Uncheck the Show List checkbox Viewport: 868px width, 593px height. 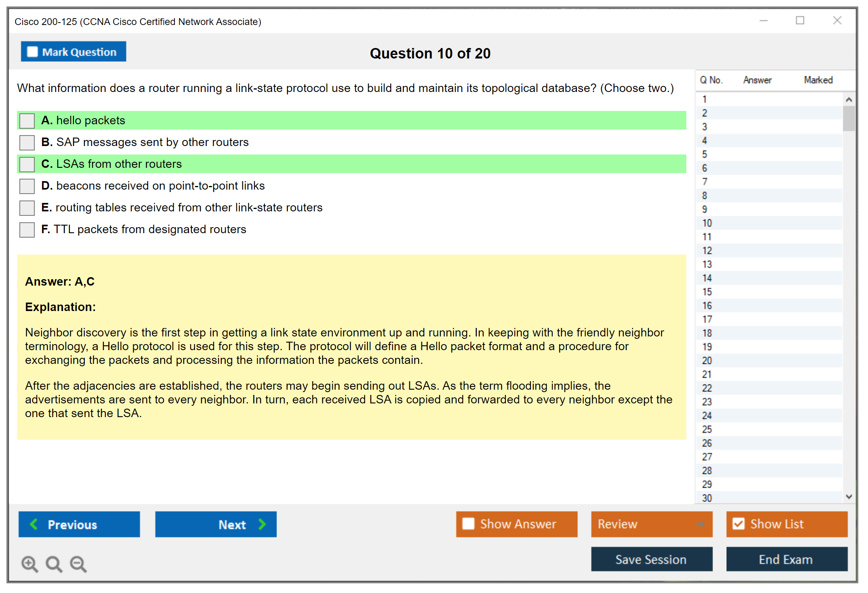pyautogui.click(x=738, y=524)
